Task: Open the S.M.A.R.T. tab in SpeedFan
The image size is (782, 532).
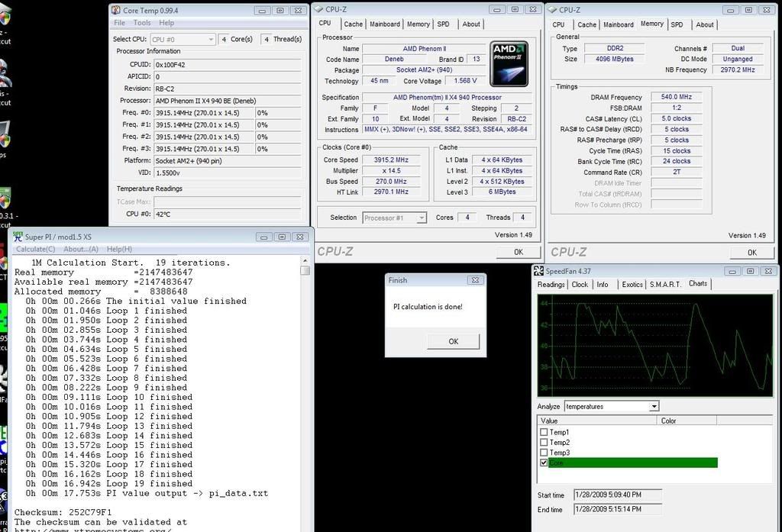Action: pyautogui.click(x=665, y=284)
